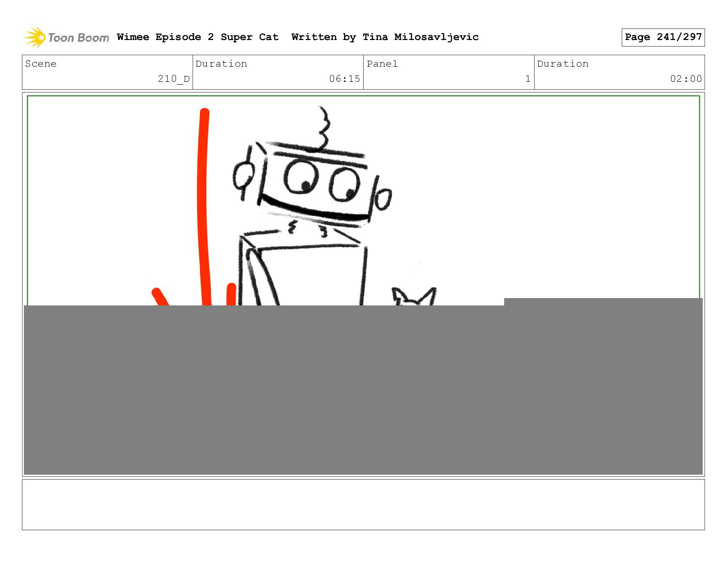728x563 pixels.
Task: Click the panel duration value '02:00'
Action: 686,79
